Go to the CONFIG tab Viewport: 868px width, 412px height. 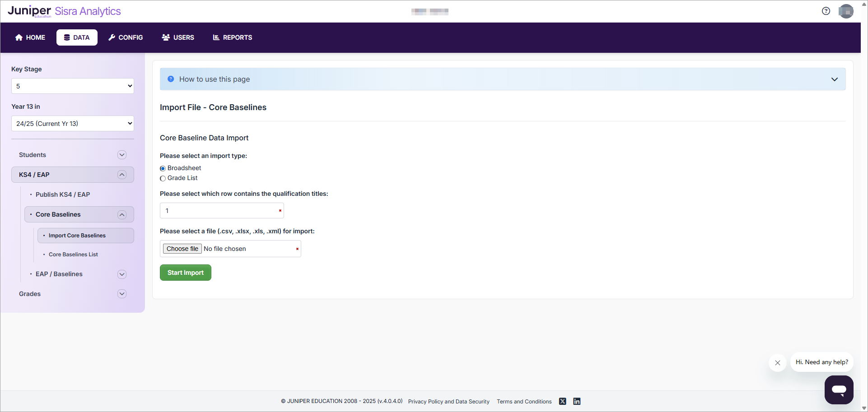pos(126,37)
